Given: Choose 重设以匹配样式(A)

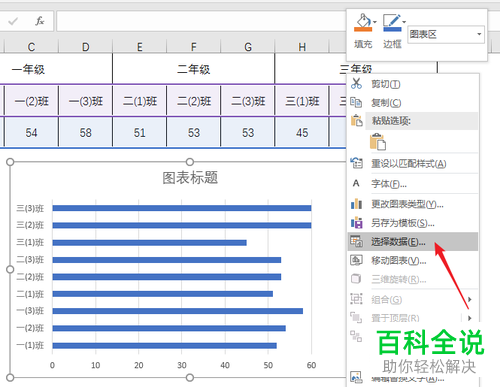Looking at the screenshot, I should click(x=409, y=164).
